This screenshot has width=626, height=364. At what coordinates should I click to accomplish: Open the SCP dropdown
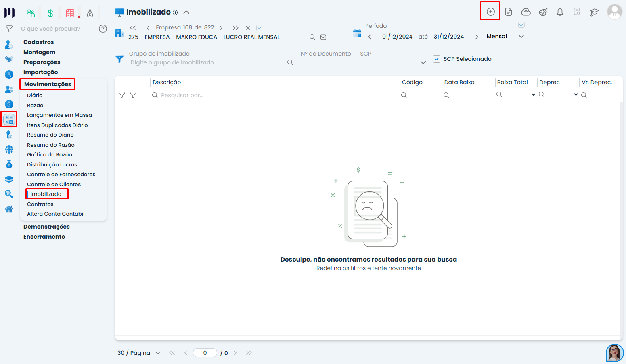pos(395,62)
